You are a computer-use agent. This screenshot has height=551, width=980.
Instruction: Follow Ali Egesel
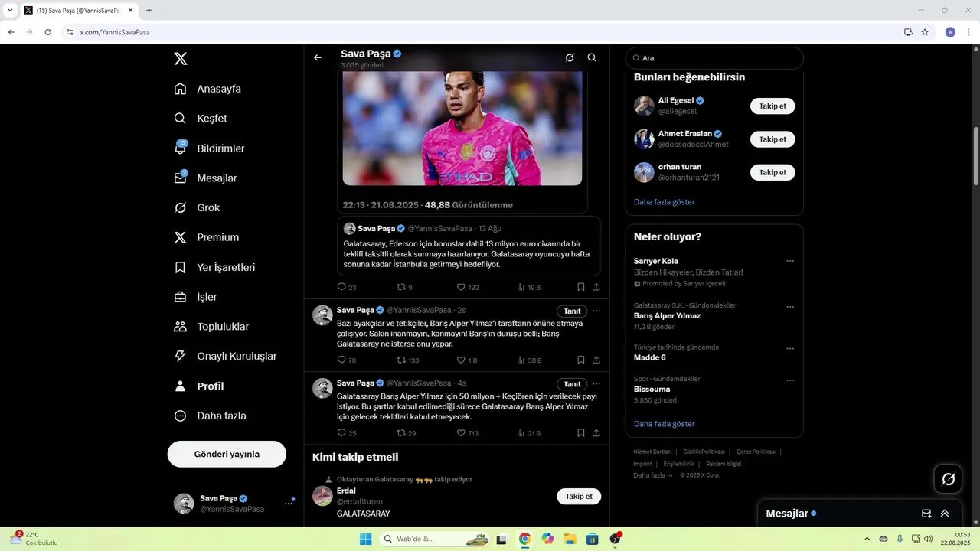pos(773,106)
